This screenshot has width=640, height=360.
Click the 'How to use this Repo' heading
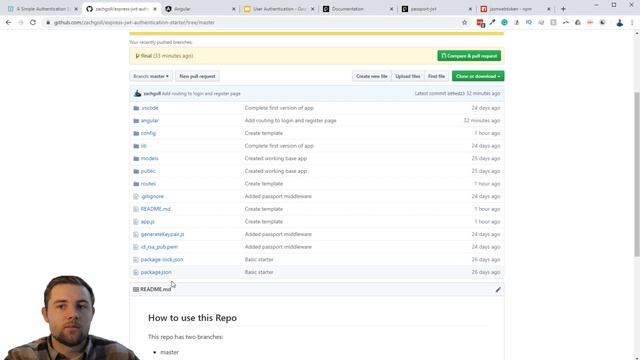coord(192,318)
